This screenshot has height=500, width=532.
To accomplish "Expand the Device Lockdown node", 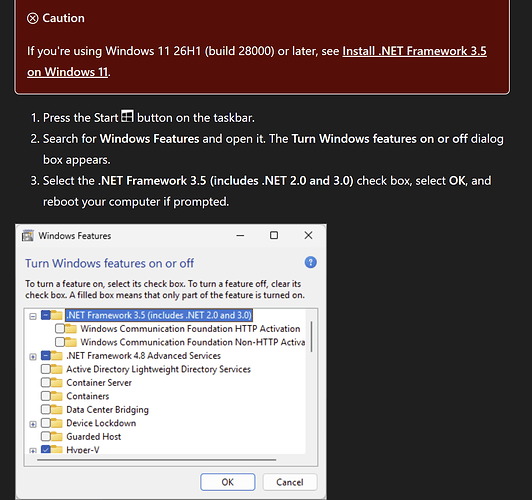I will [33, 424].
